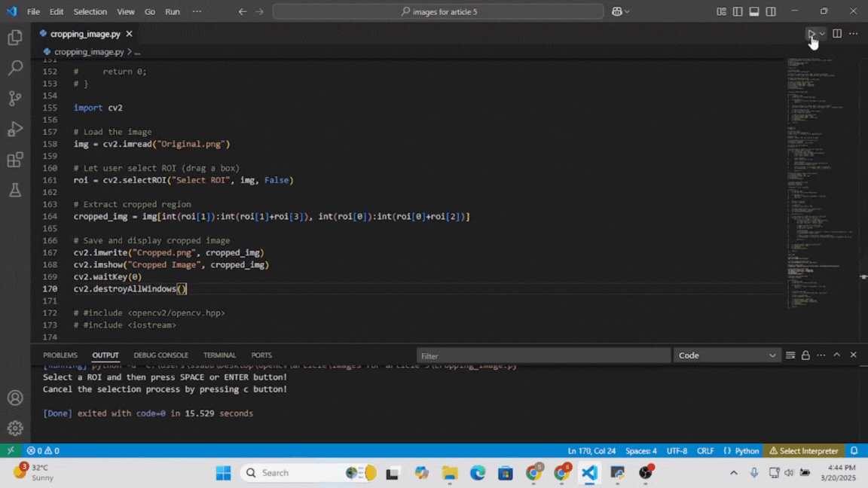Open the Run and Debug view

pyautogui.click(x=15, y=130)
